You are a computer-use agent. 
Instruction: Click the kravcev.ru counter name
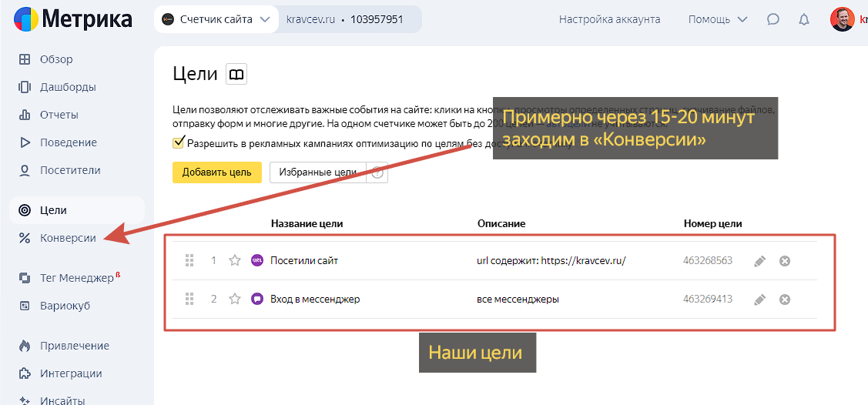click(x=310, y=19)
